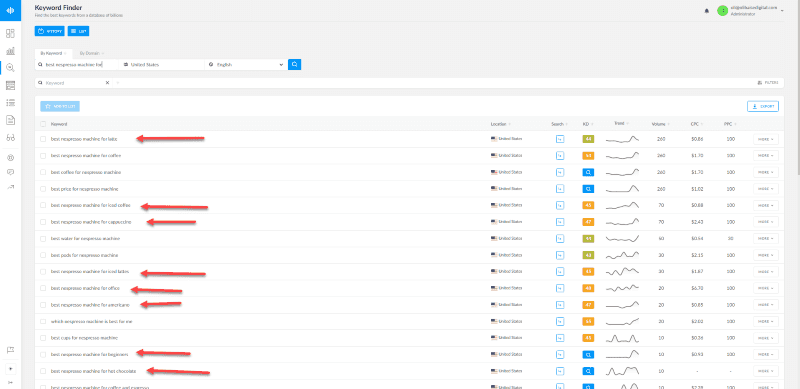Click the Export button
The height and width of the screenshot is (389, 800).
click(x=763, y=107)
